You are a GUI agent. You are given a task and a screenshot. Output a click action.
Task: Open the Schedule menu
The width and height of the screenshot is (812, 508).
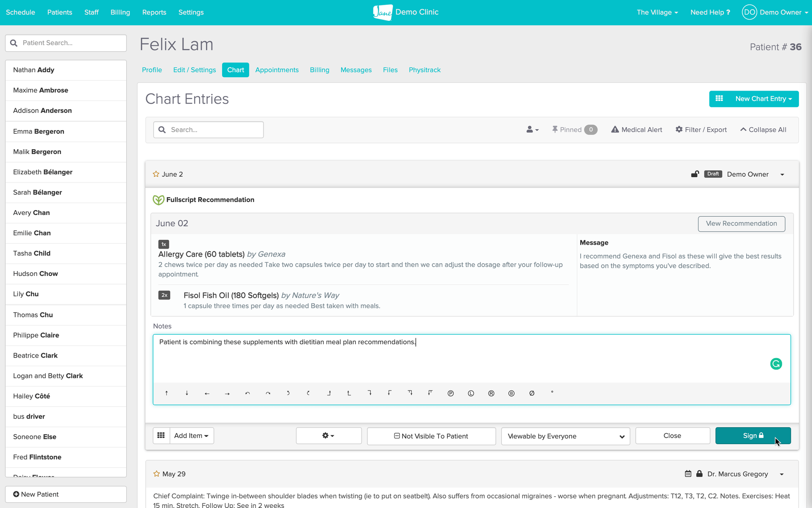pyautogui.click(x=20, y=12)
